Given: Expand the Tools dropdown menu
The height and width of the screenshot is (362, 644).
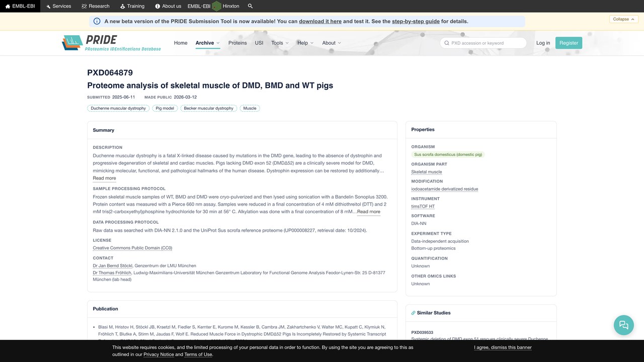Looking at the screenshot, I should (x=280, y=43).
